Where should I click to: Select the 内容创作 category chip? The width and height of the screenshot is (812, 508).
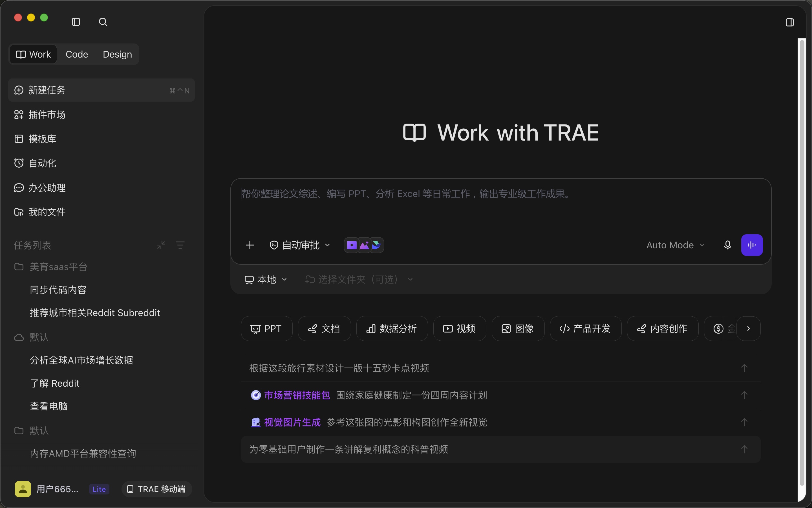(662, 329)
